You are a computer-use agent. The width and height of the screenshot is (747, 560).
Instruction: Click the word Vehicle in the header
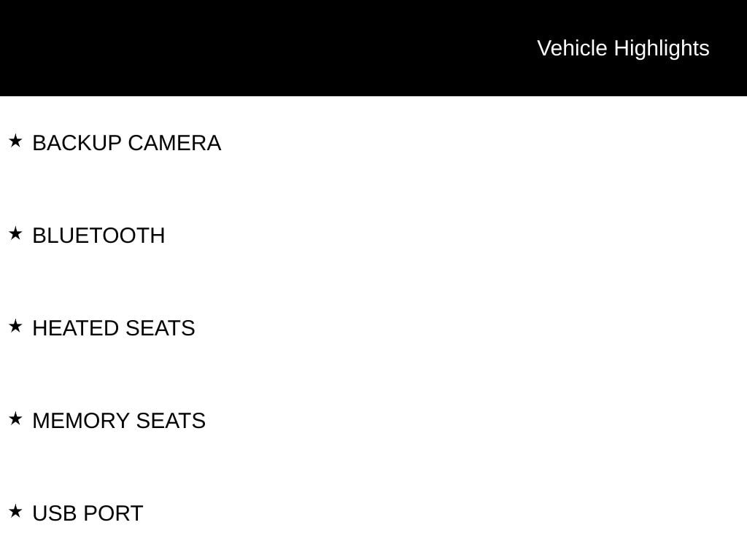572,48
